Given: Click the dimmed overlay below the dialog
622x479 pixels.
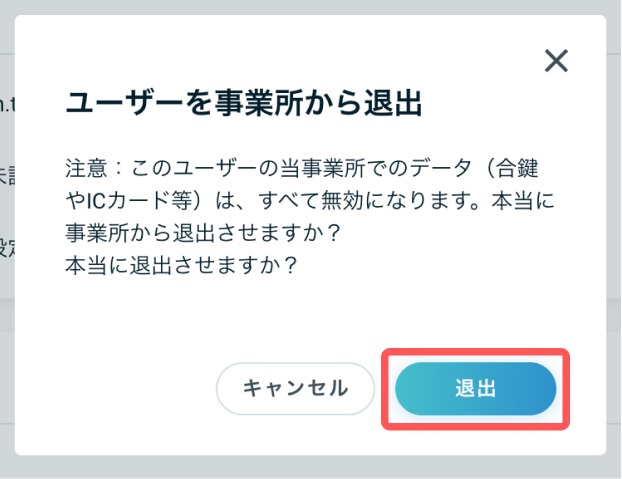Looking at the screenshot, I should tap(311, 467).
